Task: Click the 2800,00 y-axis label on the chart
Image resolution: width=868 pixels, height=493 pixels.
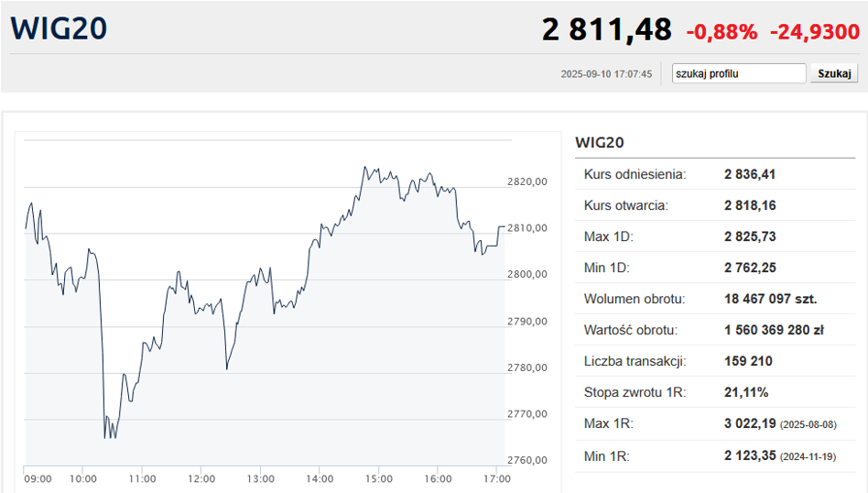Action: coord(527,274)
